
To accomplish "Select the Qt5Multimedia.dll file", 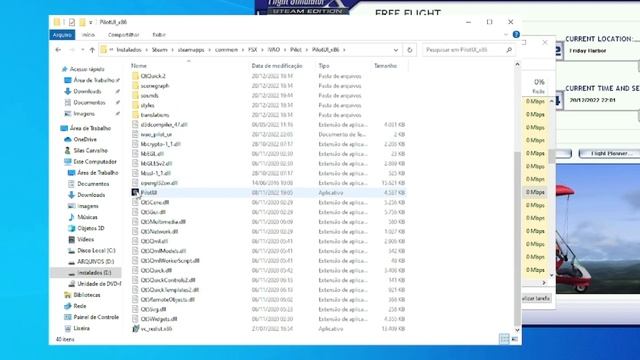I will (x=163, y=222).
